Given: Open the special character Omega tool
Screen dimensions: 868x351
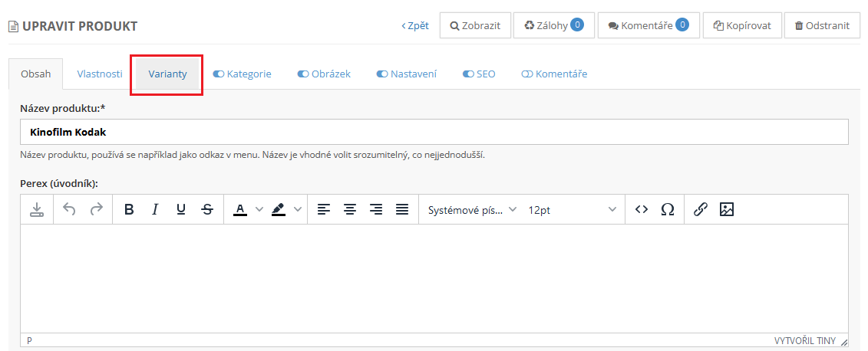Looking at the screenshot, I should [x=668, y=209].
